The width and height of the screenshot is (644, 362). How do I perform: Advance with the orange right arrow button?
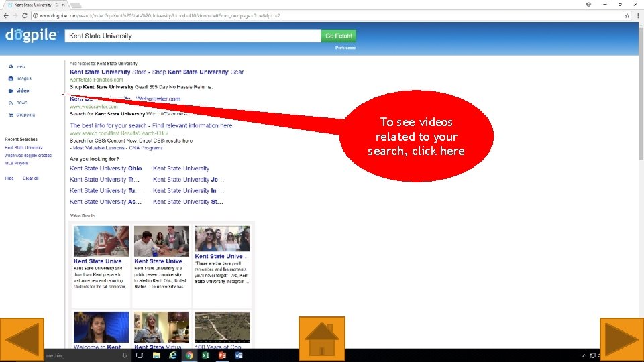[622, 339]
